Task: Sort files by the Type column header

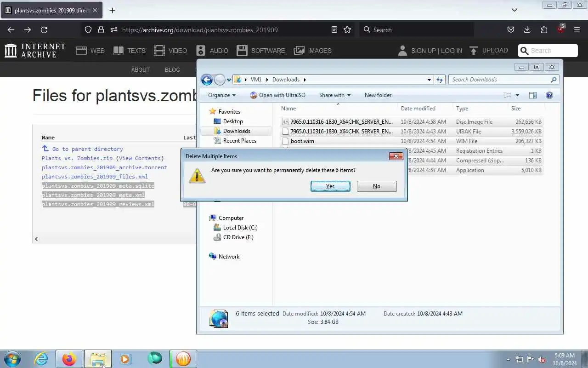Action: 481,109
